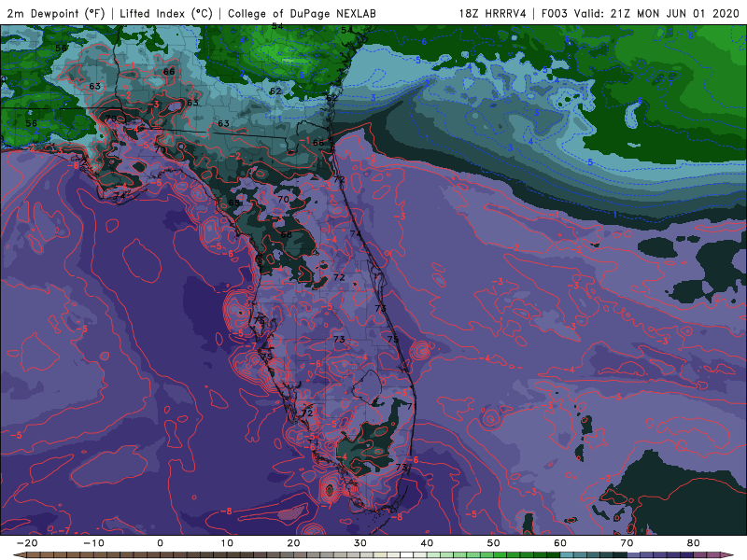Click 'College of DuPage NEXLAB' header text
The image size is (747, 560).
click(x=302, y=13)
